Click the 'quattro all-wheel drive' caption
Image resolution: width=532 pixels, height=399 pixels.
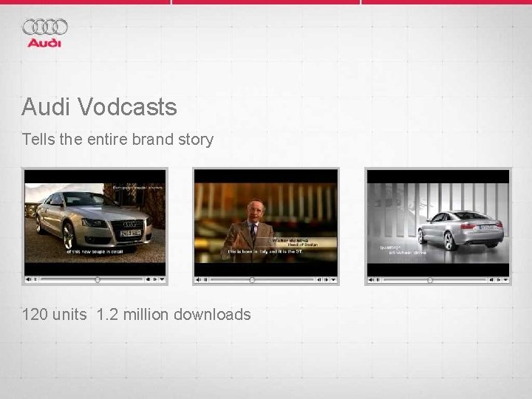[403, 250]
